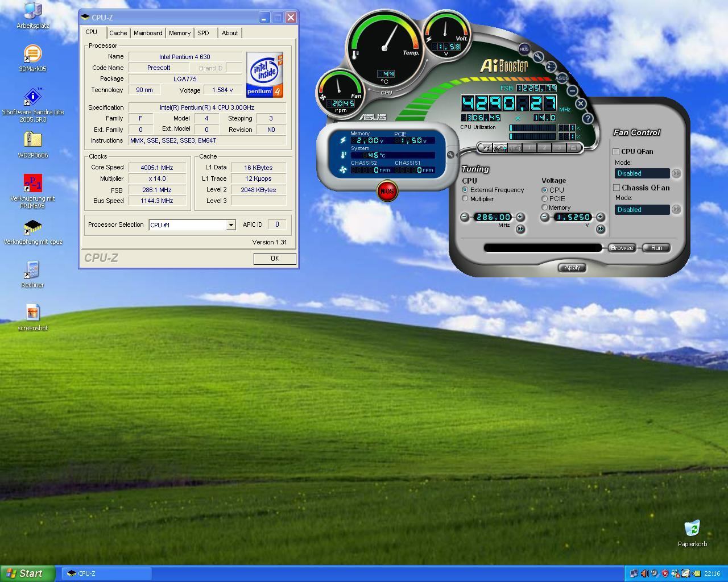The width and height of the screenshot is (728, 582).
Task: Increase CPU frequency with plus button
Action: pos(520,217)
